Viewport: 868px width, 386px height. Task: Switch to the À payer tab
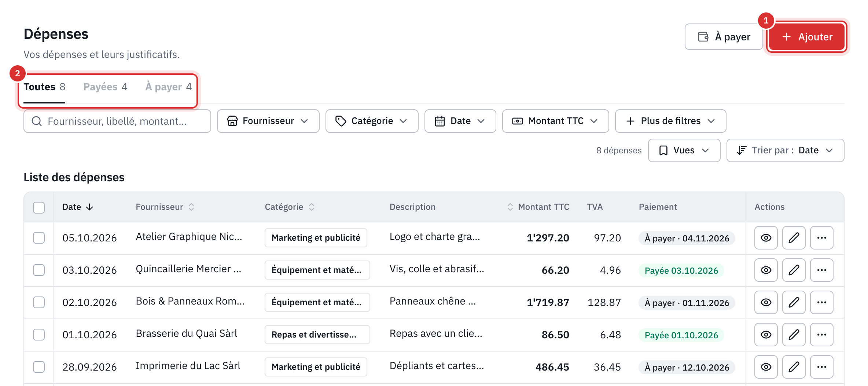(169, 87)
